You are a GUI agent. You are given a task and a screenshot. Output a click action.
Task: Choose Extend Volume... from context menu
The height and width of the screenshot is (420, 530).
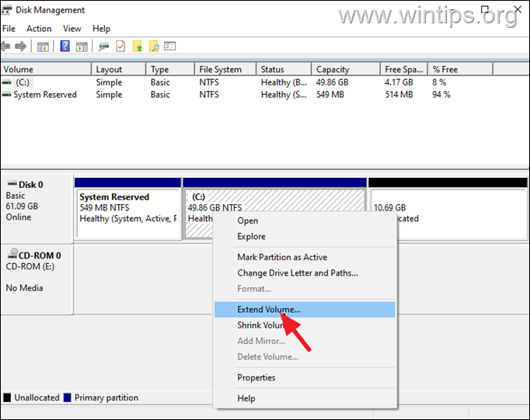305,310
